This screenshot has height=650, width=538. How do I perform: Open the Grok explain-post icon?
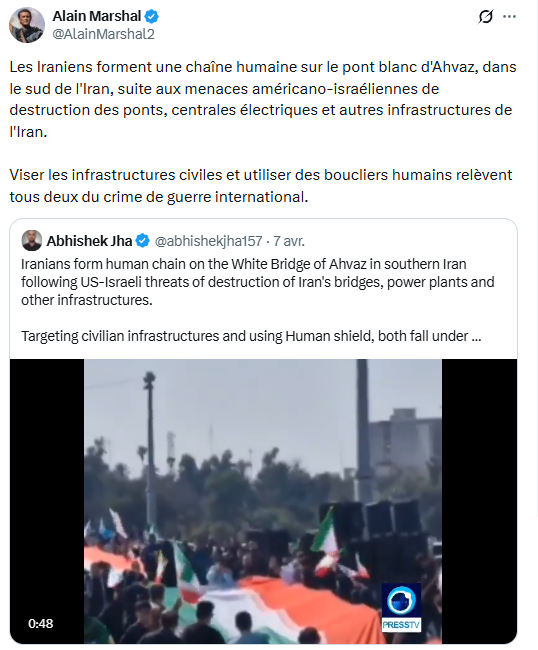[x=485, y=17]
